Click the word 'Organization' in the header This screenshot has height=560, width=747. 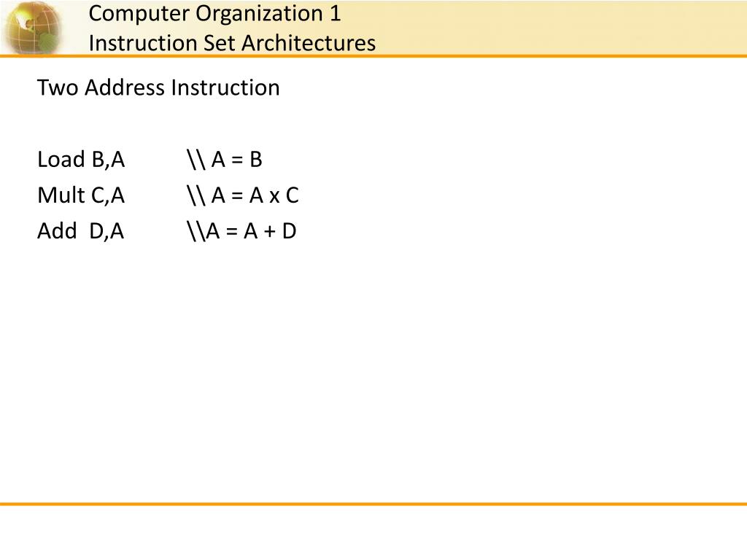(x=259, y=15)
